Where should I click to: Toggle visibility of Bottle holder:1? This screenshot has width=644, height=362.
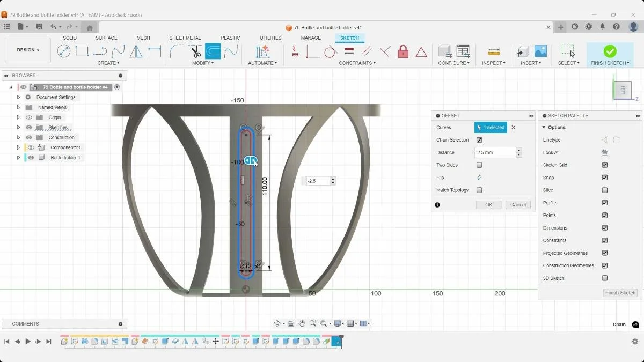[x=31, y=158]
